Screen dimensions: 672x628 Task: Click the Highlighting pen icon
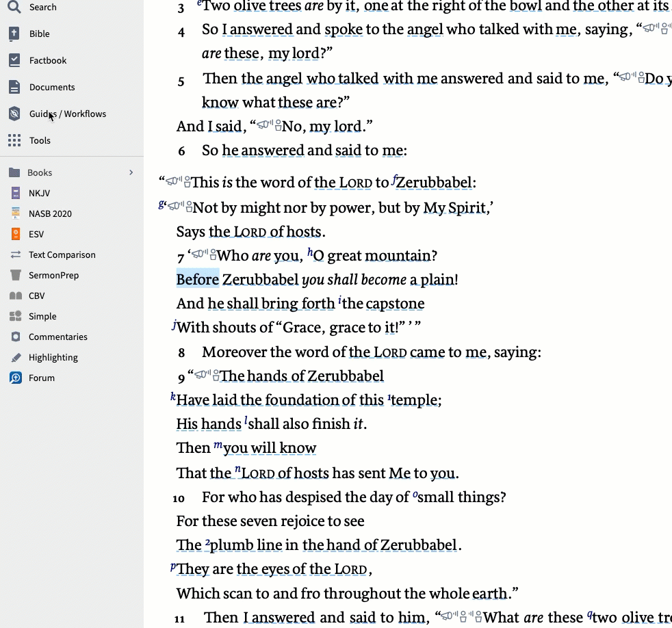16,357
